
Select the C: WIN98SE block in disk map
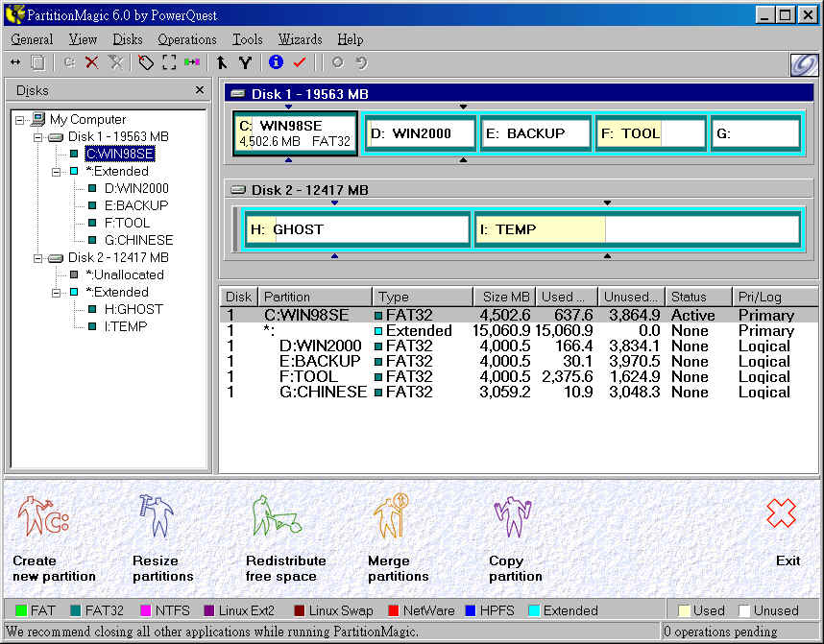(296, 133)
